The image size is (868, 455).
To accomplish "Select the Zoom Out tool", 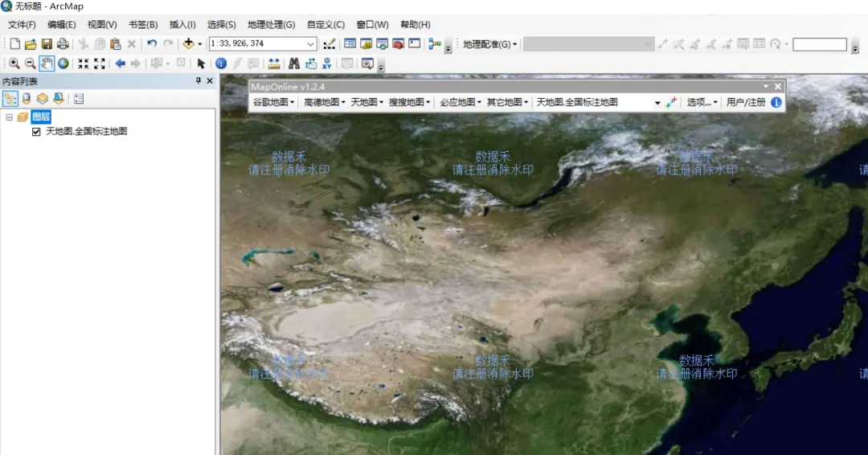I will 30,64.
